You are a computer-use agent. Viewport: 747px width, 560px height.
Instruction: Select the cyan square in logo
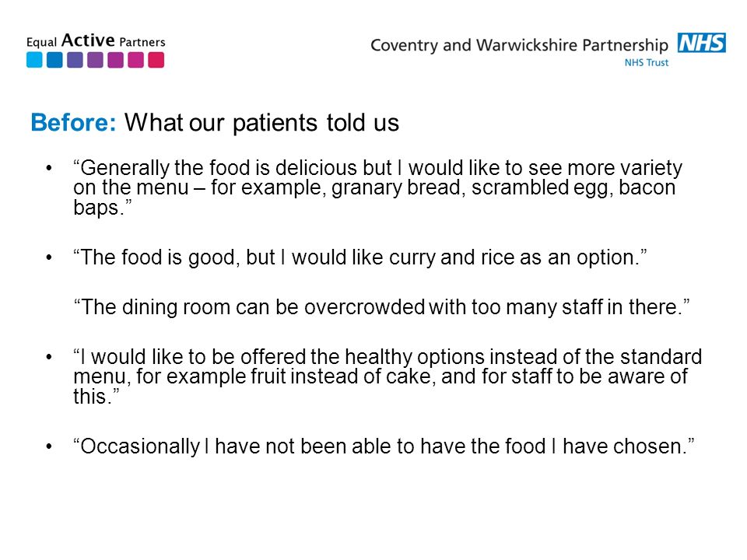(x=34, y=60)
